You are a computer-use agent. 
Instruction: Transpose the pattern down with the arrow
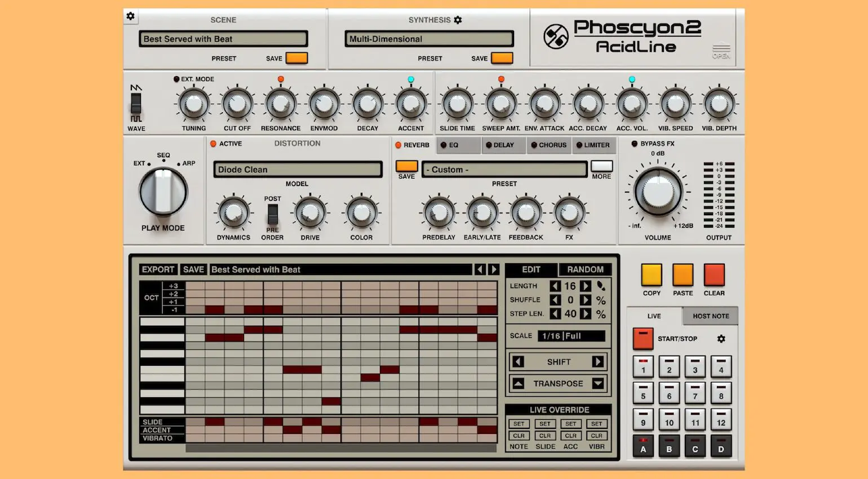coord(598,384)
